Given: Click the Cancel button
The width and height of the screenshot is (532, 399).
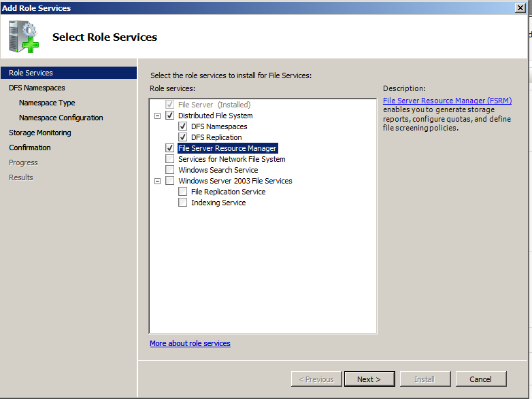Looking at the screenshot, I should coord(481,379).
